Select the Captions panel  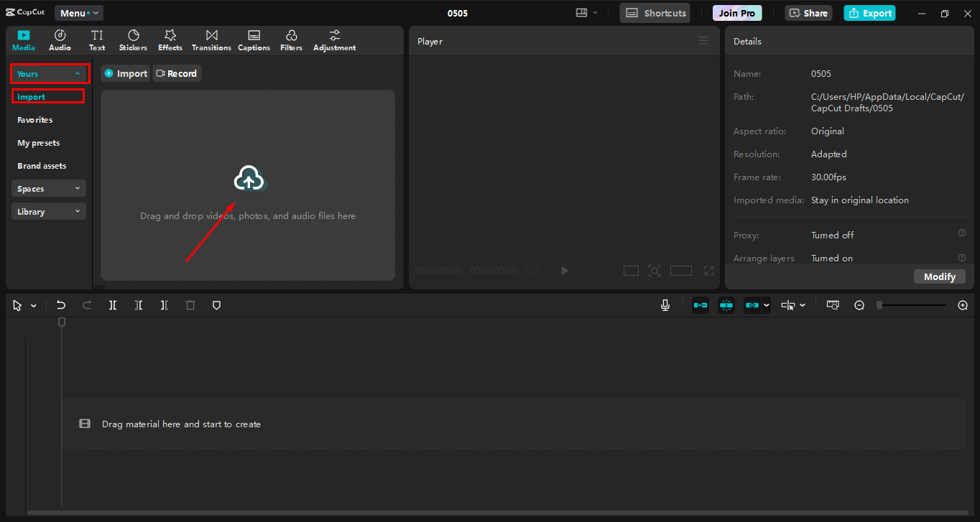(254, 39)
